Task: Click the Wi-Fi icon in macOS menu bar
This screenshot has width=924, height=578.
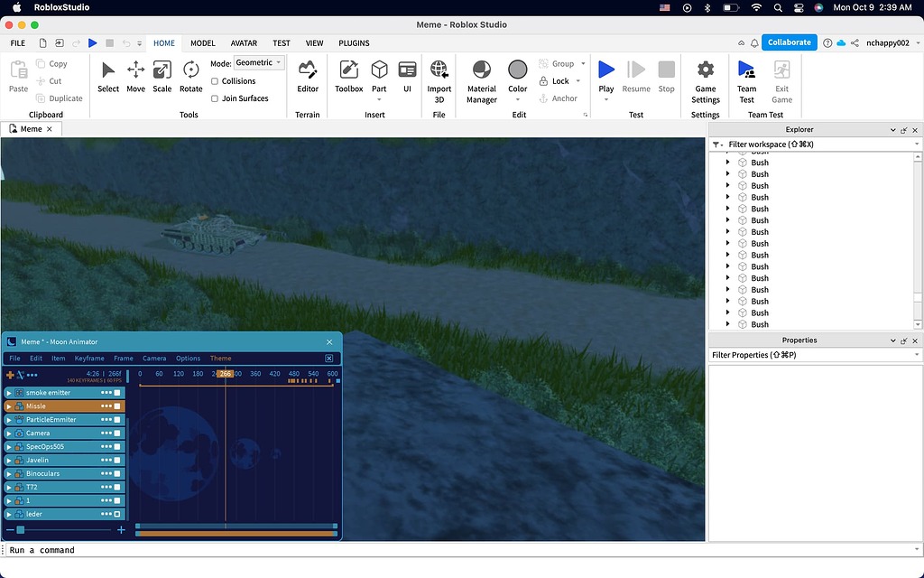Action: 756,7
